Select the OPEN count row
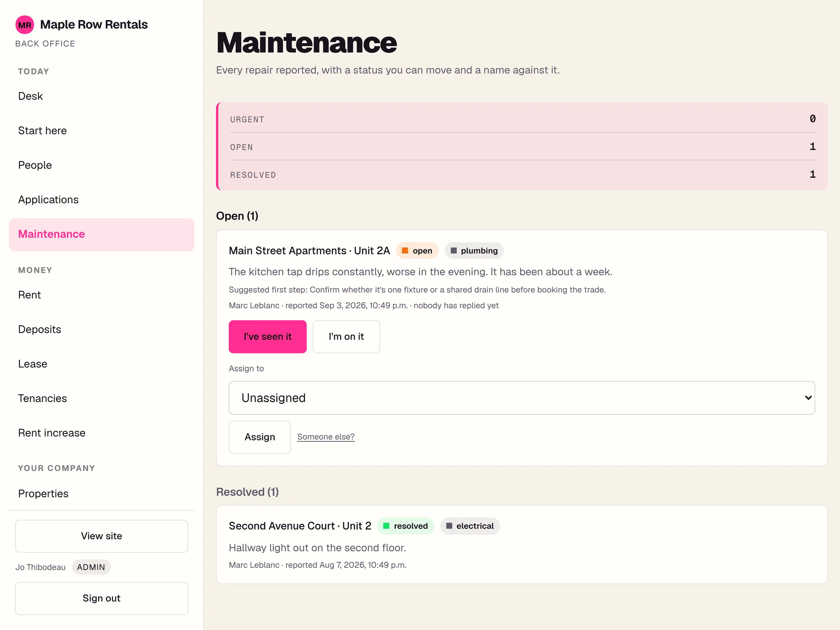 [522, 147]
